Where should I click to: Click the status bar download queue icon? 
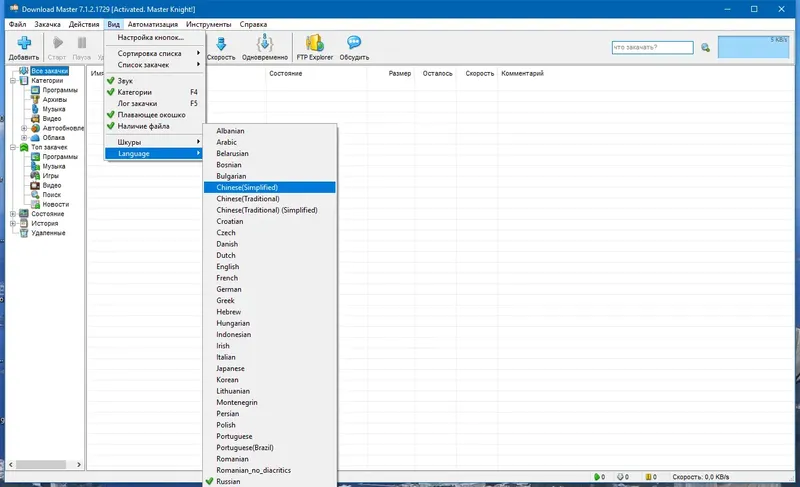click(x=620, y=477)
